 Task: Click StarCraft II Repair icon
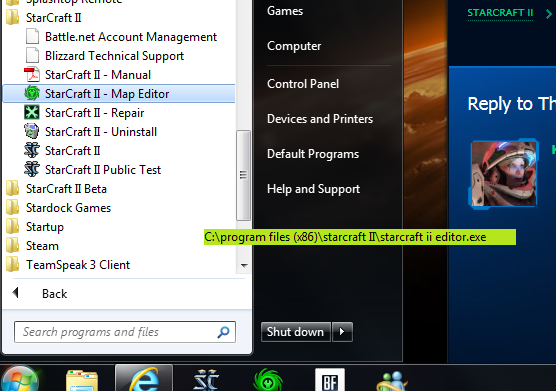click(32, 113)
